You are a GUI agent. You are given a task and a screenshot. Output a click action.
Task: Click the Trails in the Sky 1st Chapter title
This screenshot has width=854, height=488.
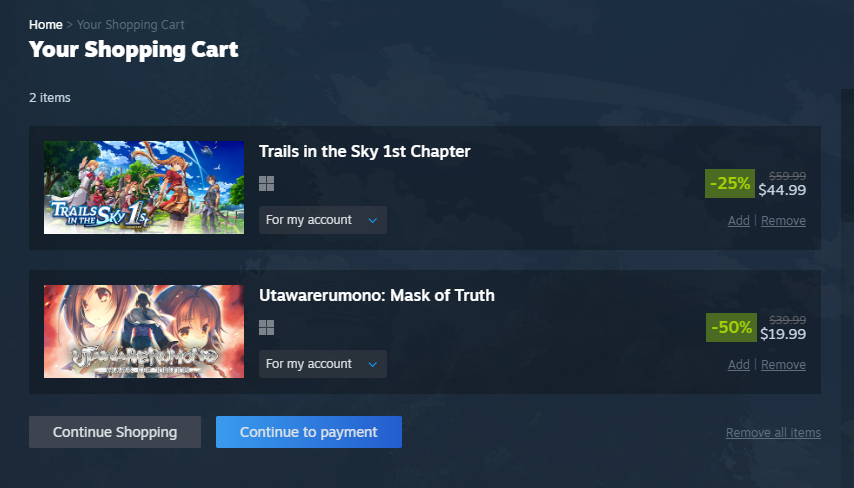[364, 151]
